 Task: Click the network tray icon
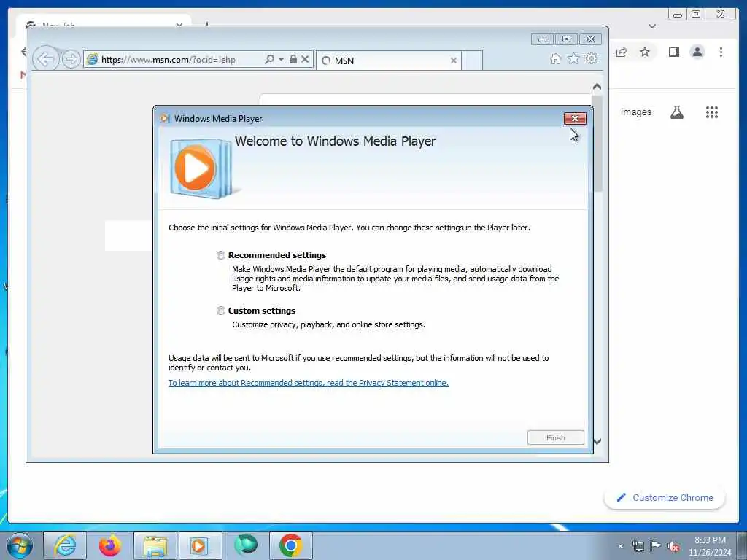638,546
